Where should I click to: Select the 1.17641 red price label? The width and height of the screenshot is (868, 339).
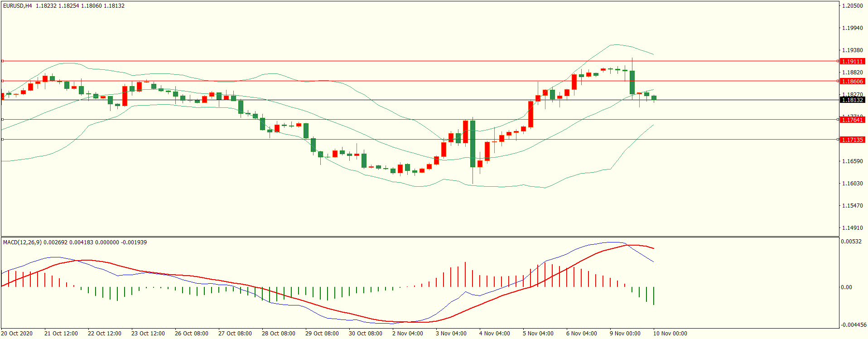(852, 120)
